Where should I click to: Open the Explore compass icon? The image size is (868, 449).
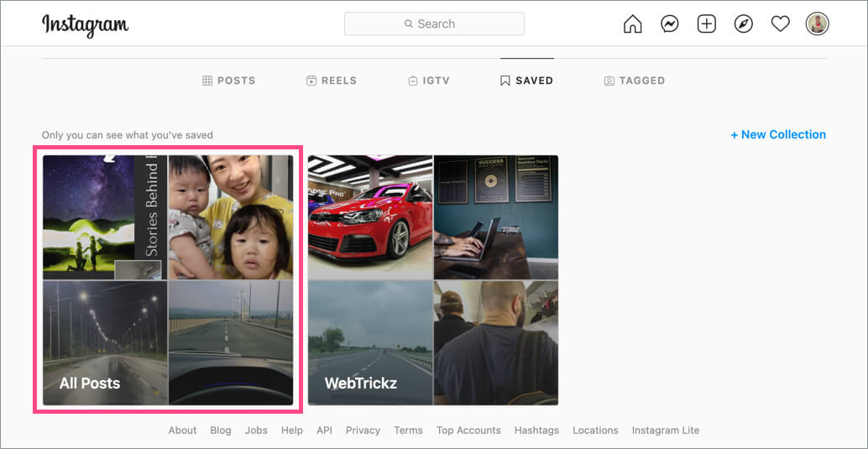[x=744, y=23]
